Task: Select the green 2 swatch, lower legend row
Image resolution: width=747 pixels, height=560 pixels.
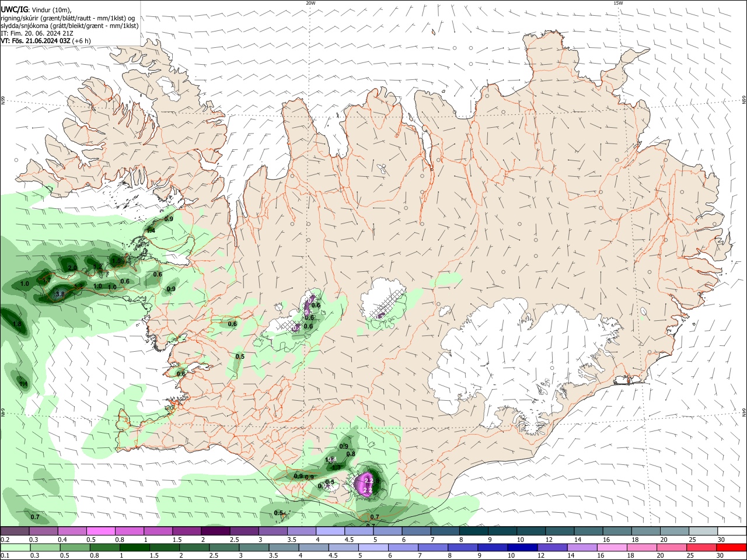Action: [x=194, y=547]
